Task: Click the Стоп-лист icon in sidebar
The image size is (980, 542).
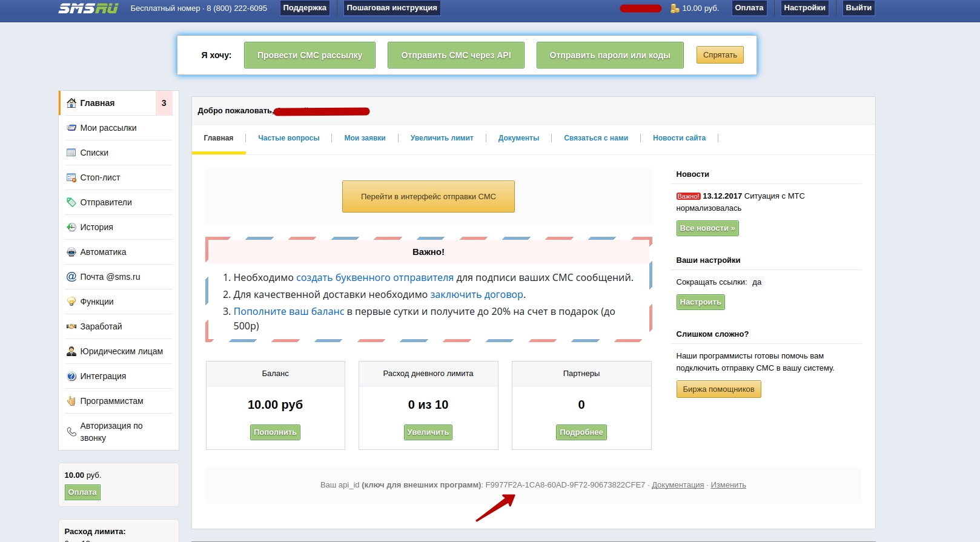Action: (x=71, y=177)
